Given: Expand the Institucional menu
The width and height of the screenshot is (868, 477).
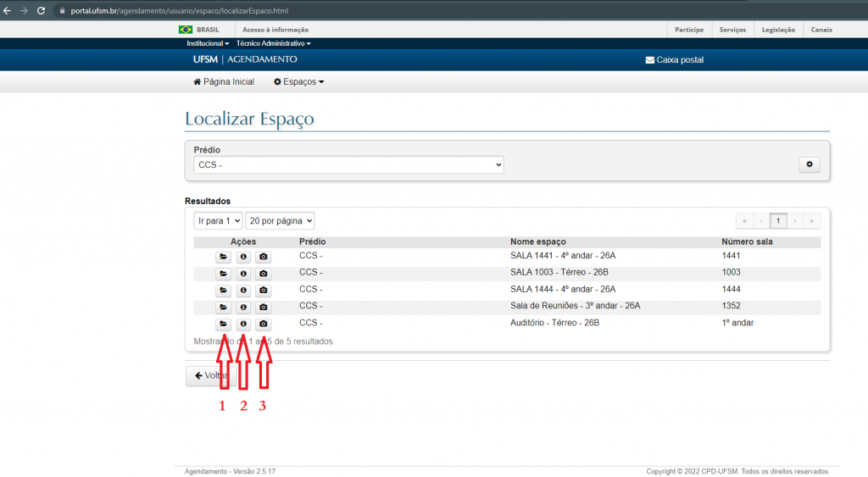Looking at the screenshot, I should tap(208, 43).
